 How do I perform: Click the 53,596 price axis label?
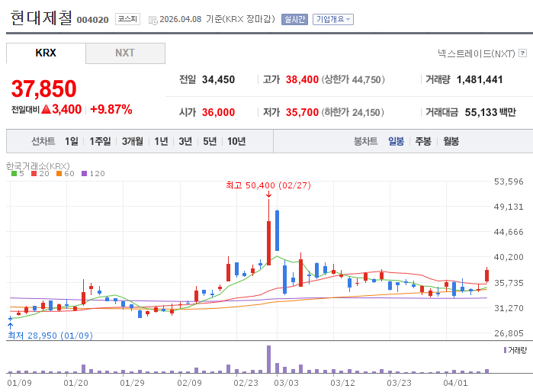(509, 182)
